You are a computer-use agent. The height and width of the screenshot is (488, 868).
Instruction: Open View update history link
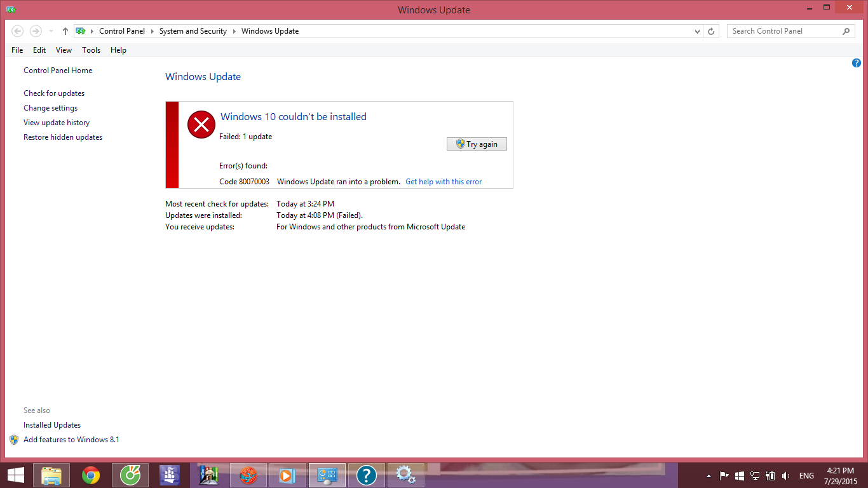pyautogui.click(x=57, y=123)
